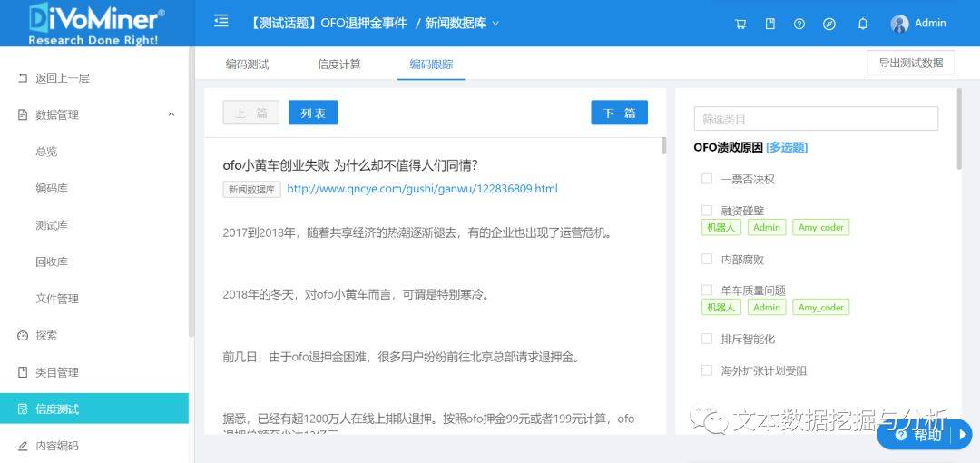This screenshot has height=463, width=980.
Task: Check the 融资碰壁 checkbox
Action: (x=707, y=211)
